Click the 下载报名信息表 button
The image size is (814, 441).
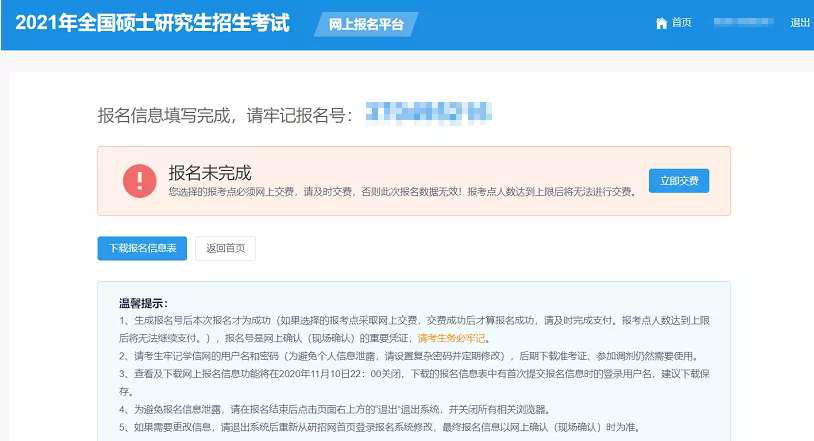click(x=142, y=248)
